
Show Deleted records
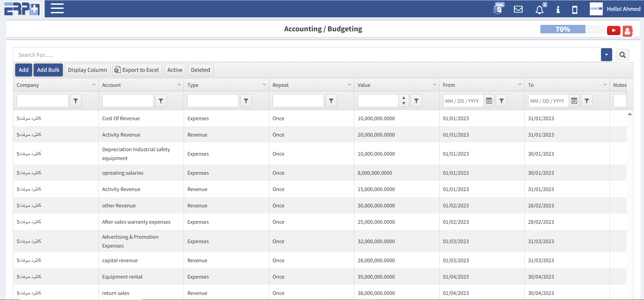(x=200, y=70)
